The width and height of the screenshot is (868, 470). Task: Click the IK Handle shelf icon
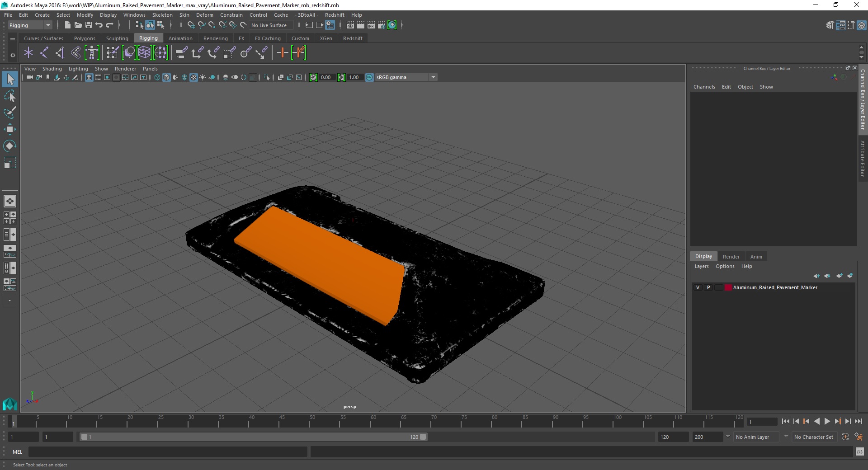60,53
